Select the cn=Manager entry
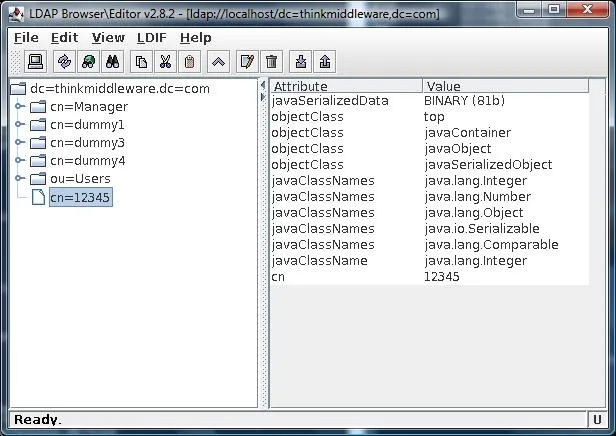Viewport: 616px width, 436px height. click(x=89, y=106)
